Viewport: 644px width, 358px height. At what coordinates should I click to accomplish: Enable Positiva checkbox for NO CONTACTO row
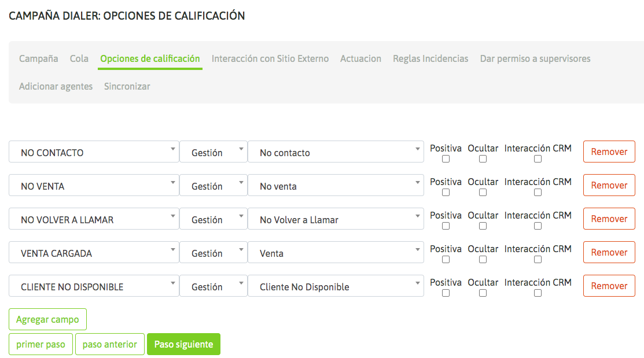click(x=446, y=159)
